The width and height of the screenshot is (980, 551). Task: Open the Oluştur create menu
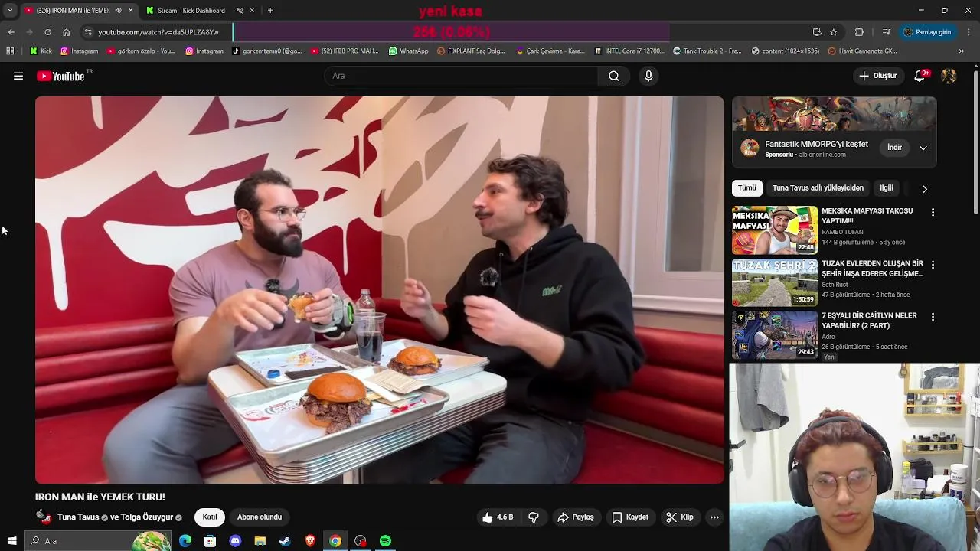[x=877, y=76]
